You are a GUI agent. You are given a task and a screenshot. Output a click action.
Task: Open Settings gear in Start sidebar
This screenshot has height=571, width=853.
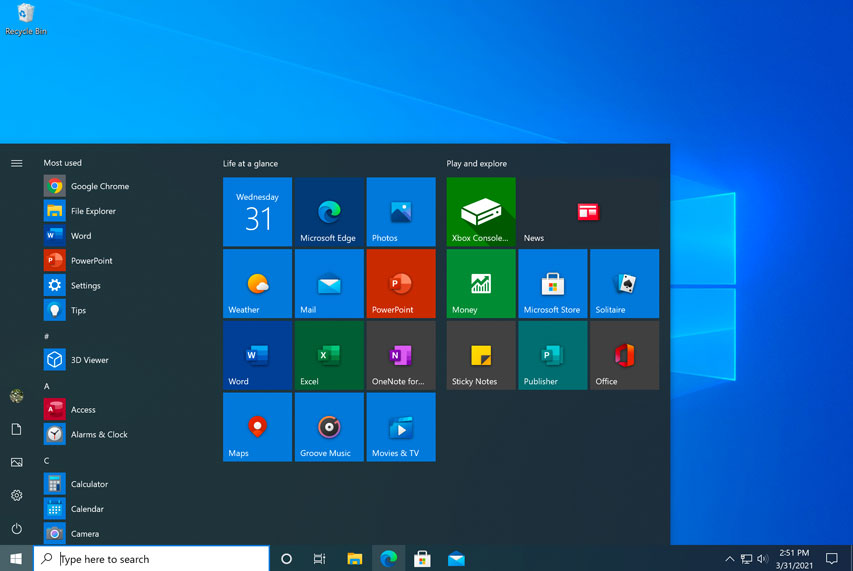pos(16,495)
